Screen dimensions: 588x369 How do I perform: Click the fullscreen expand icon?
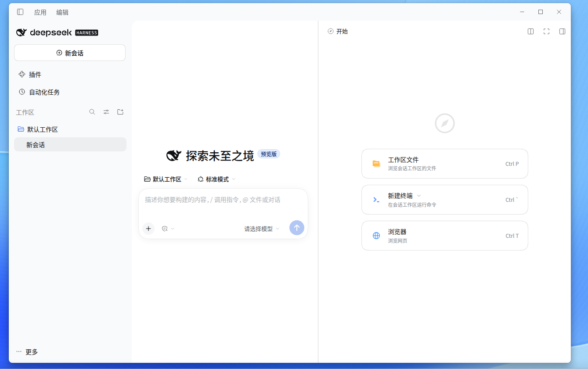click(546, 32)
